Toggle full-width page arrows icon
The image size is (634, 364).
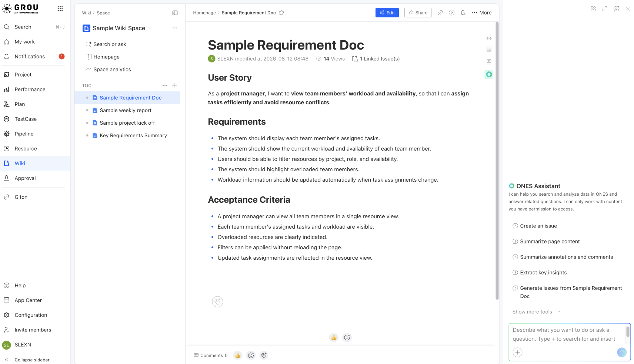point(489,38)
